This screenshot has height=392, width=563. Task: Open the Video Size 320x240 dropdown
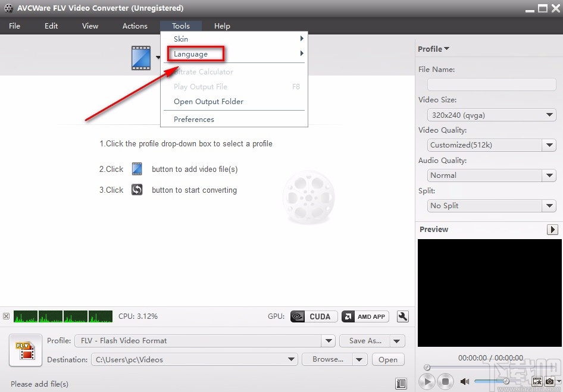492,115
